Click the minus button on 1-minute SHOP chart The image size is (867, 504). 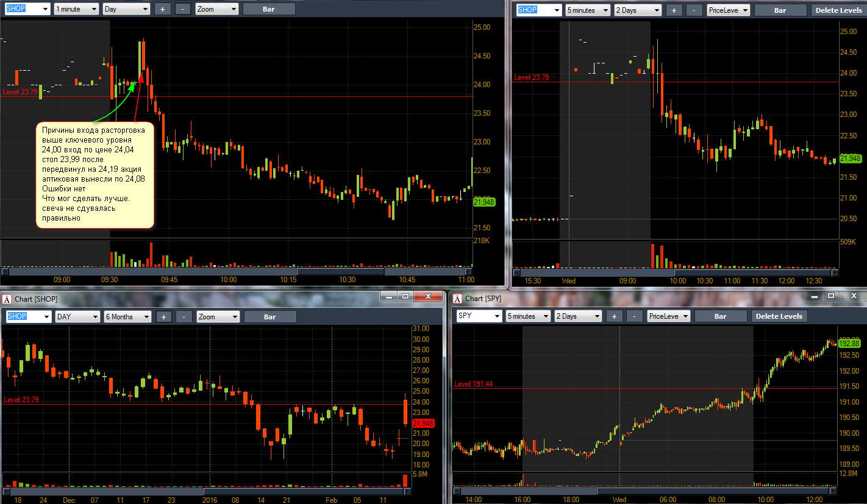183,9
